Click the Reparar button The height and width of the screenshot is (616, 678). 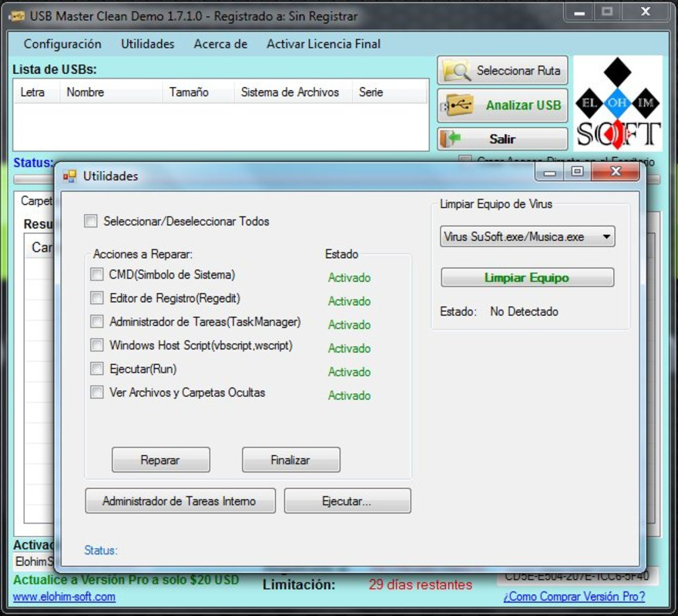tap(161, 460)
